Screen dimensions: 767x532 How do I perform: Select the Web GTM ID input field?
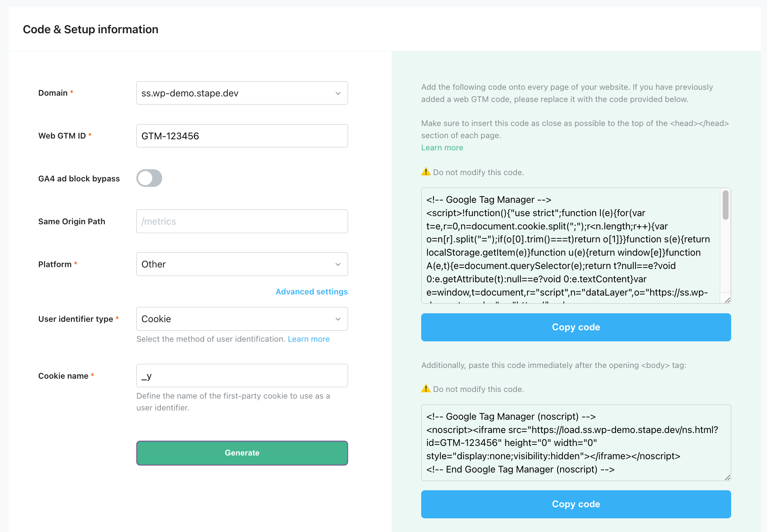[242, 135]
